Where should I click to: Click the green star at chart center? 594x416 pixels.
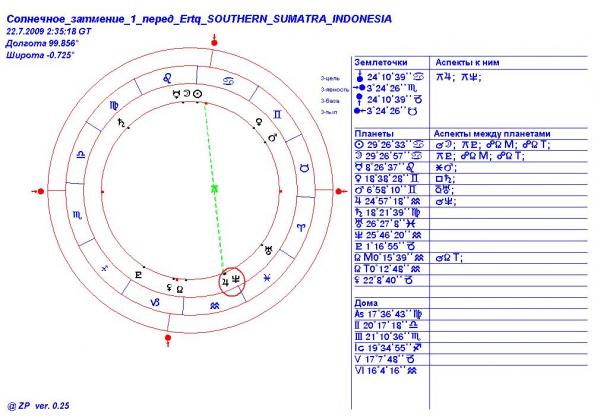click(214, 188)
